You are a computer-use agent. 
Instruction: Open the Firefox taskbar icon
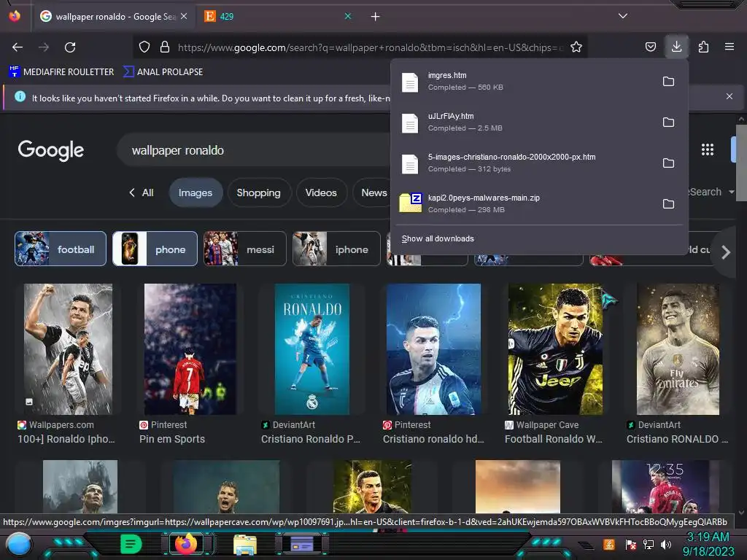click(x=186, y=543)
